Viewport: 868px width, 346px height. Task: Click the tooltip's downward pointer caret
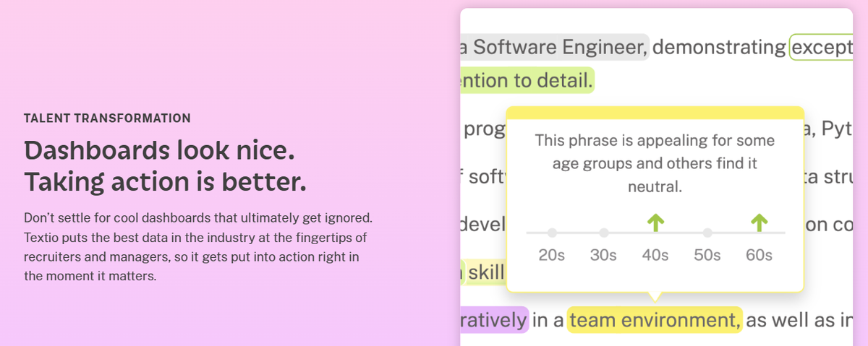[655, 296]
